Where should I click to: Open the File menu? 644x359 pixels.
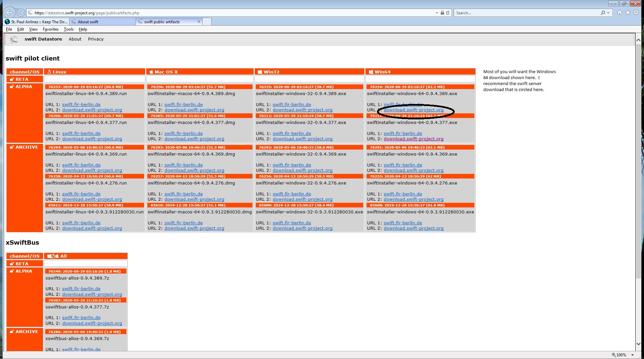point(9,29)
